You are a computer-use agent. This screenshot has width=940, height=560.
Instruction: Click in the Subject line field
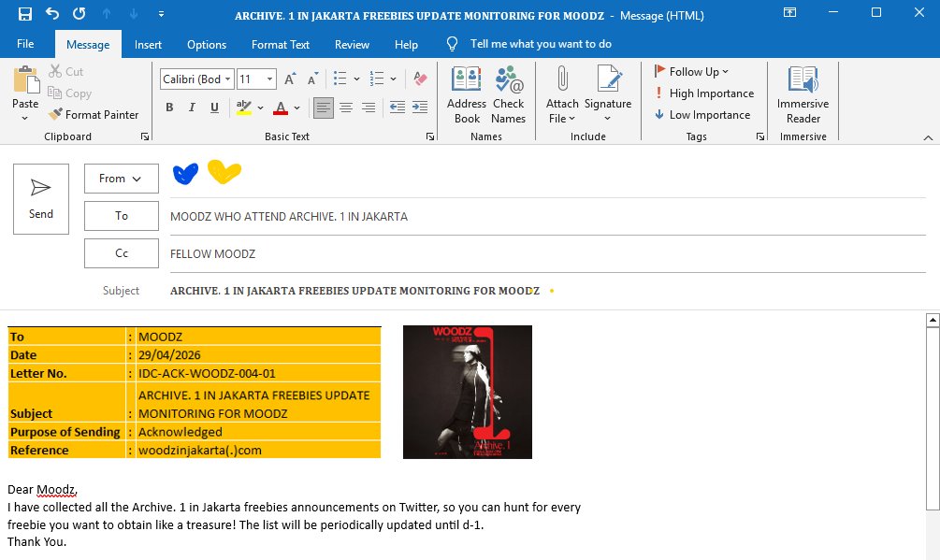548,291
